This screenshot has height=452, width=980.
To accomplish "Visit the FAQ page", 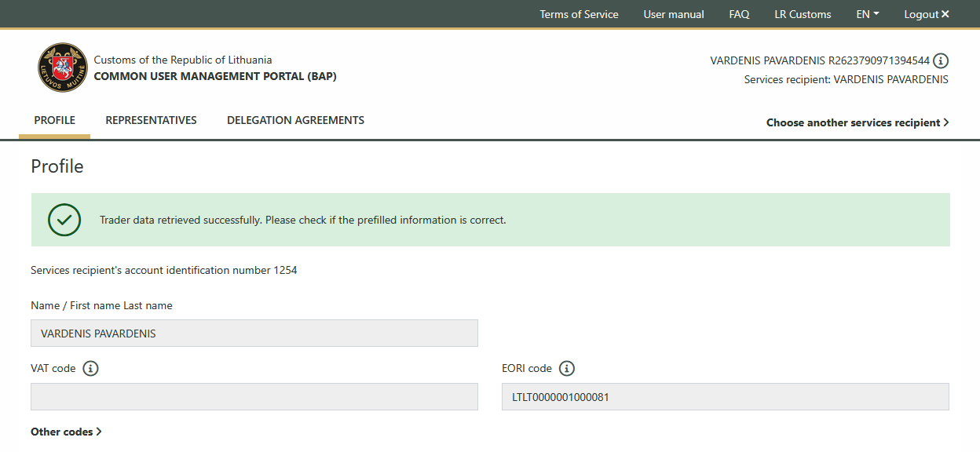I will tap(739, 14).
